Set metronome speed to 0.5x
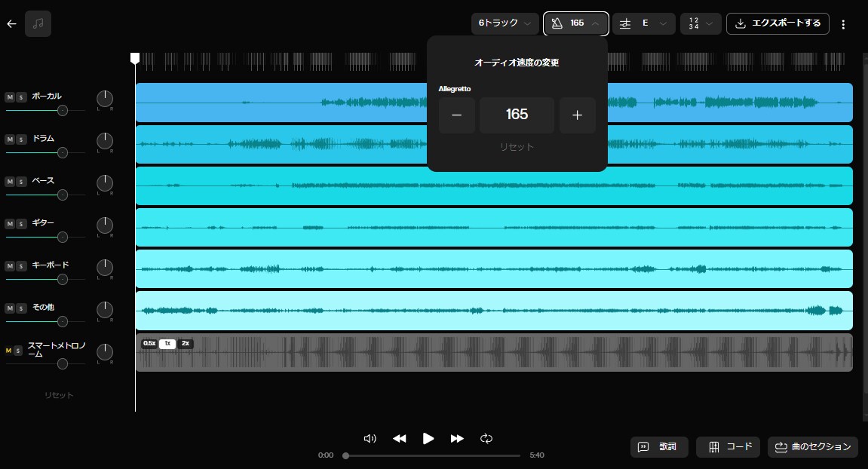Image resolution: width=868 pixels, height=469 pixels. 149,344
